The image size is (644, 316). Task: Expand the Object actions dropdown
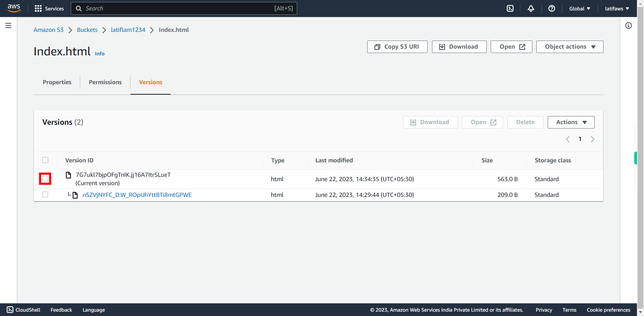point(570,47)
